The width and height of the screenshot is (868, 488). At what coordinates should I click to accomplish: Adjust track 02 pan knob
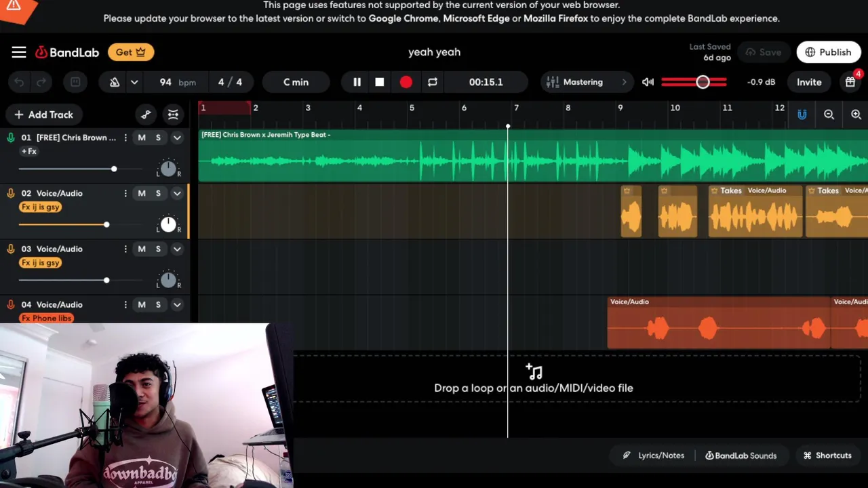tap(168, 224)
